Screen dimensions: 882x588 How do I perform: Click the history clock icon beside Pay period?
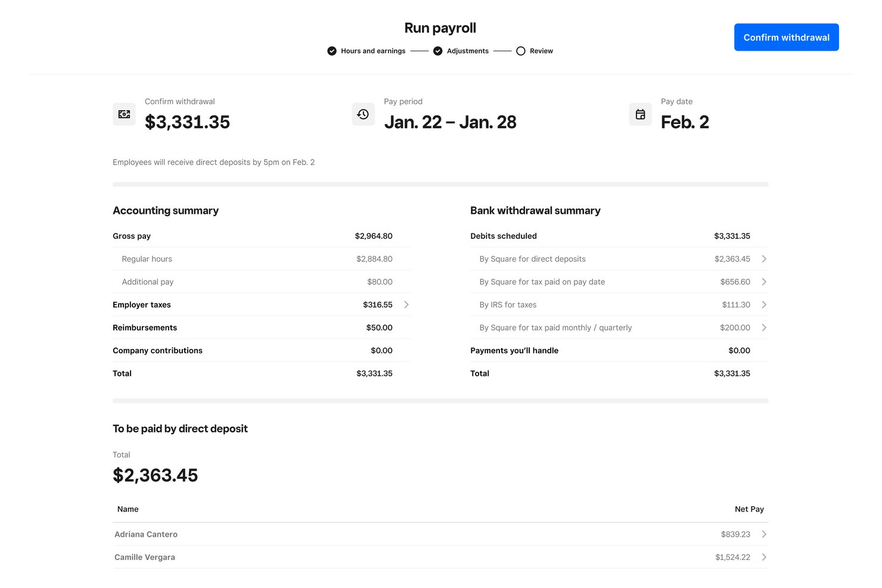click(x=363, y=114)
